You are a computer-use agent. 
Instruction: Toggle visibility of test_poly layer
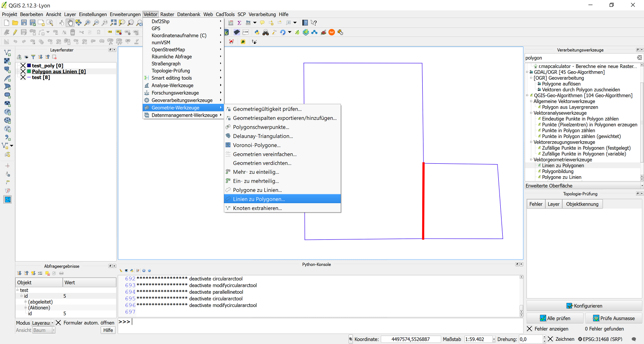(23, 66)
